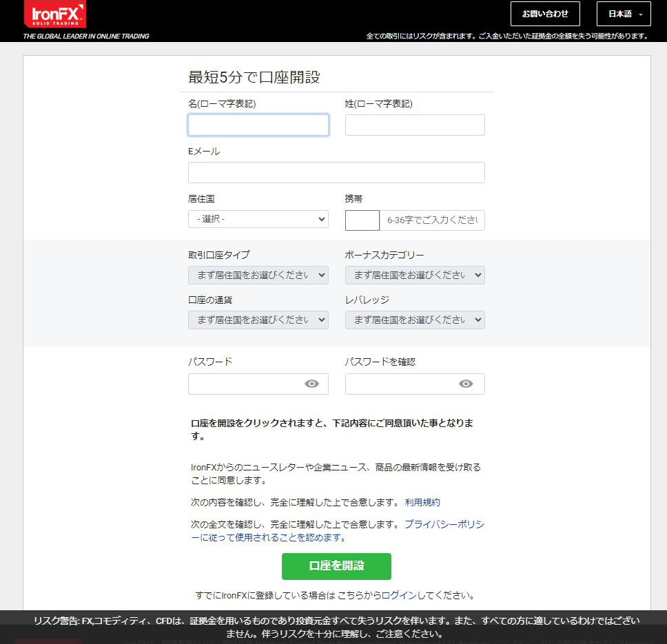Click the green 口座を開設 button
667x644 pixels.
[x=336, y=566]
